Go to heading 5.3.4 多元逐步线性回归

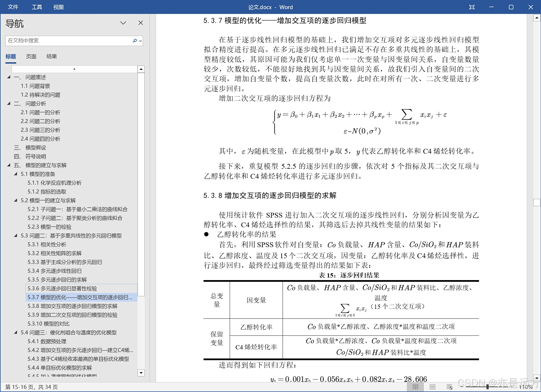(55, 271)
